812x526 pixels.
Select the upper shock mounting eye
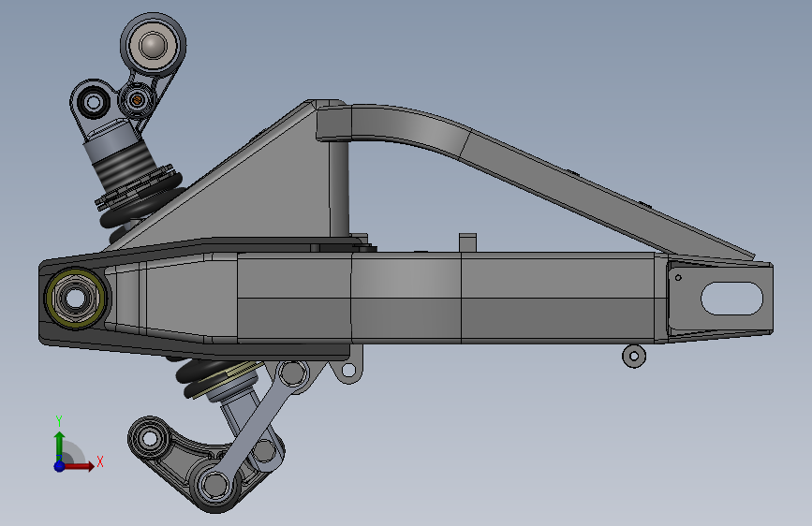click(x=94, y=102)
